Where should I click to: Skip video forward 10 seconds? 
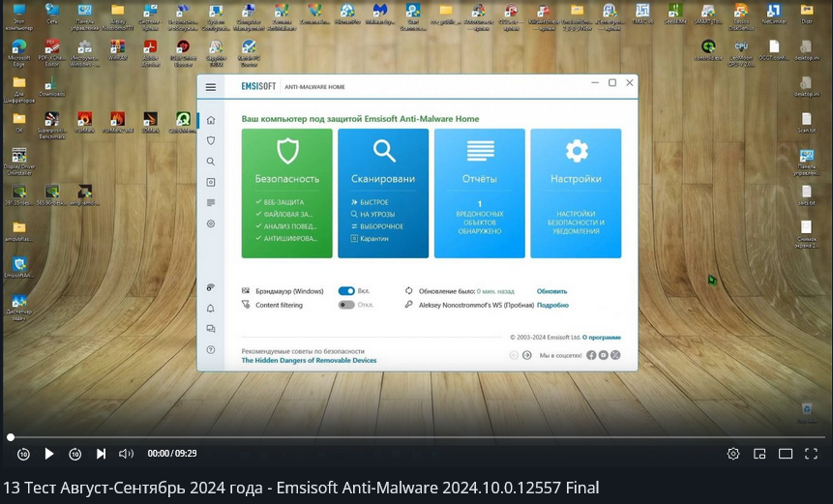tap(74, 454)
